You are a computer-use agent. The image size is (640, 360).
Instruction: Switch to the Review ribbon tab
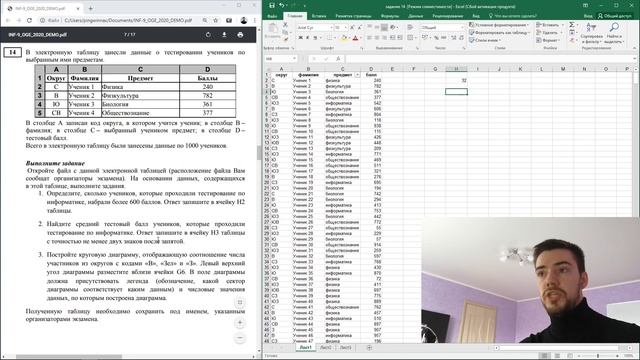[x=447, y=16]
